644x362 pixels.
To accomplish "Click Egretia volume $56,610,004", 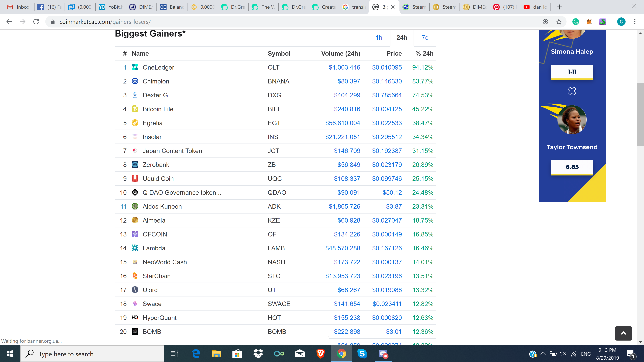I will click(x=342, y=123).
